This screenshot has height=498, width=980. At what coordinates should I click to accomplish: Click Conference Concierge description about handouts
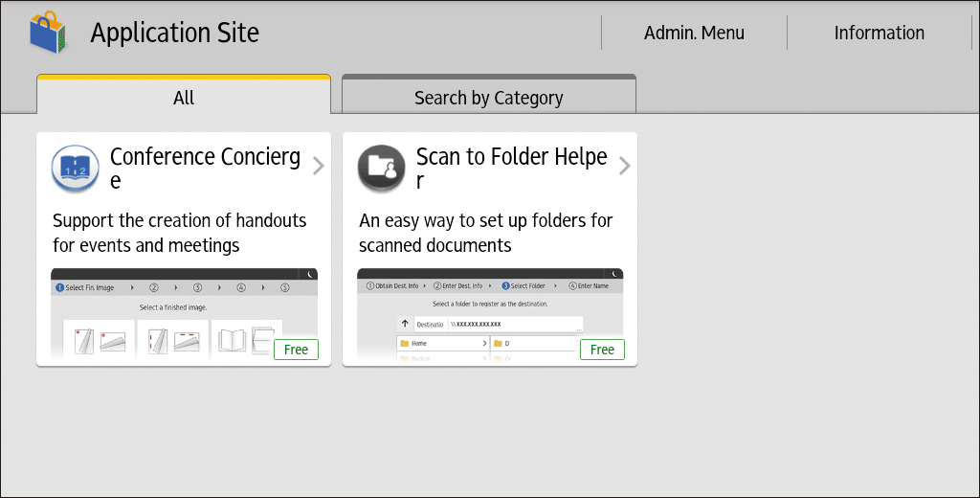[180, 233]
